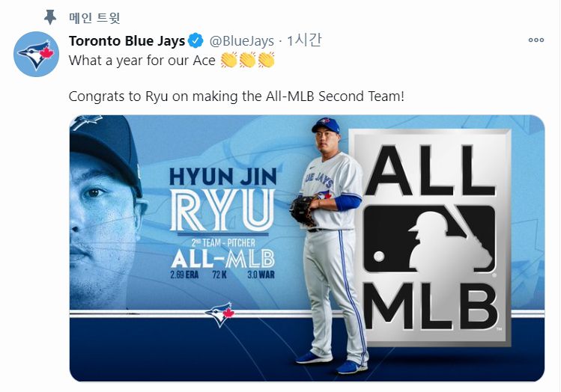Open the three-dot more options menu
The width and height of the screenshot is (561, 392).
click(x=536, y=40)
